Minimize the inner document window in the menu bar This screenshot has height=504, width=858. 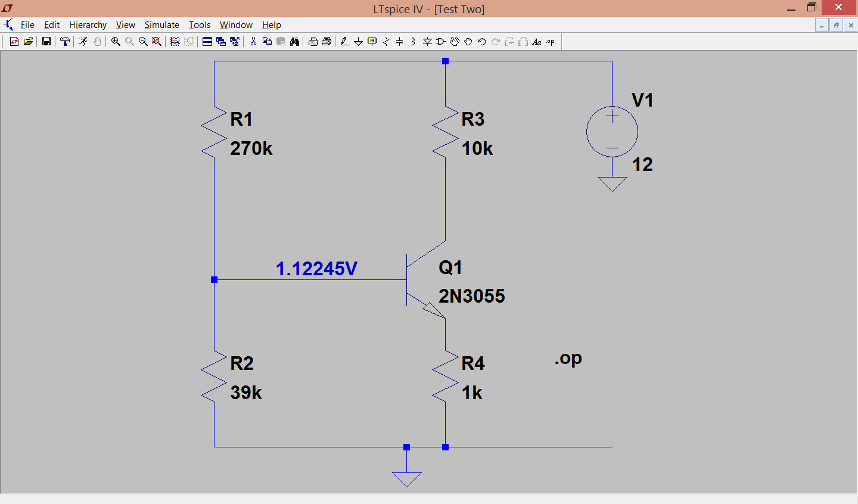tap(822, 25)
